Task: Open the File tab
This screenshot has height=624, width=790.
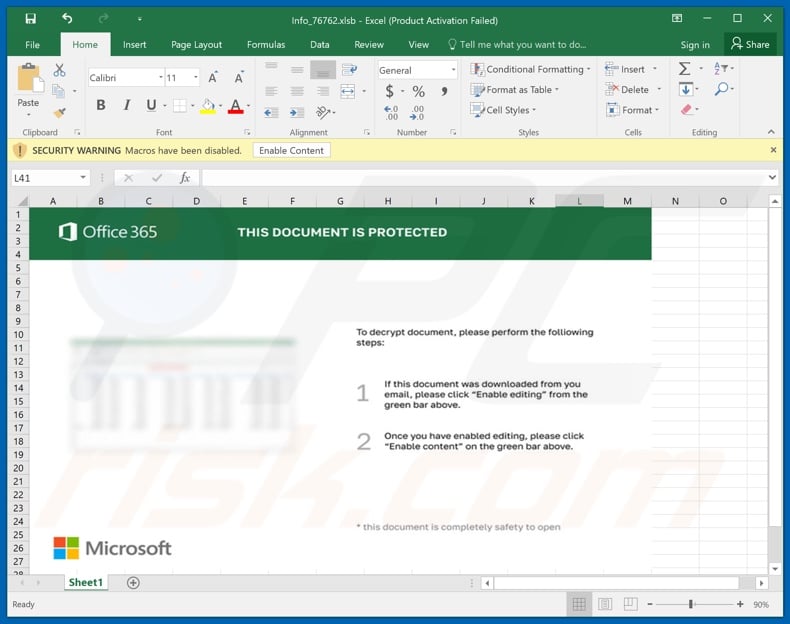Action: (x=32, y=45)
